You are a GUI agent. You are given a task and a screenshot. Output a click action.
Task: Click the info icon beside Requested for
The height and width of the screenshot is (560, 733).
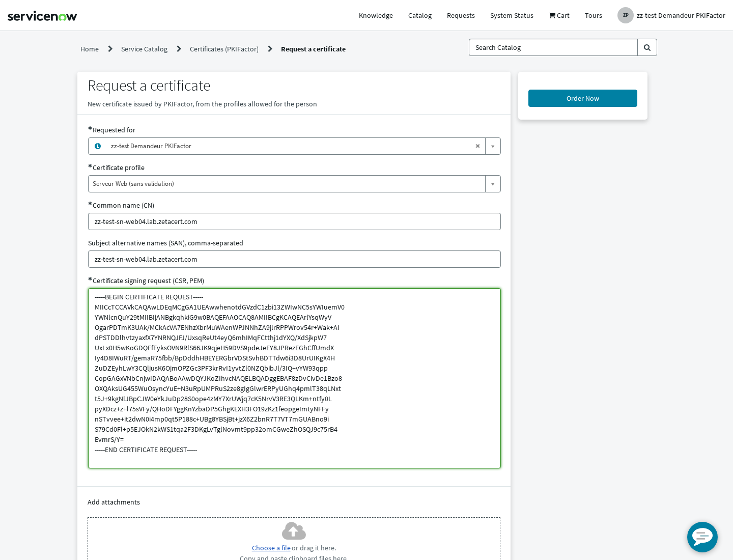[x=98, y=146]
